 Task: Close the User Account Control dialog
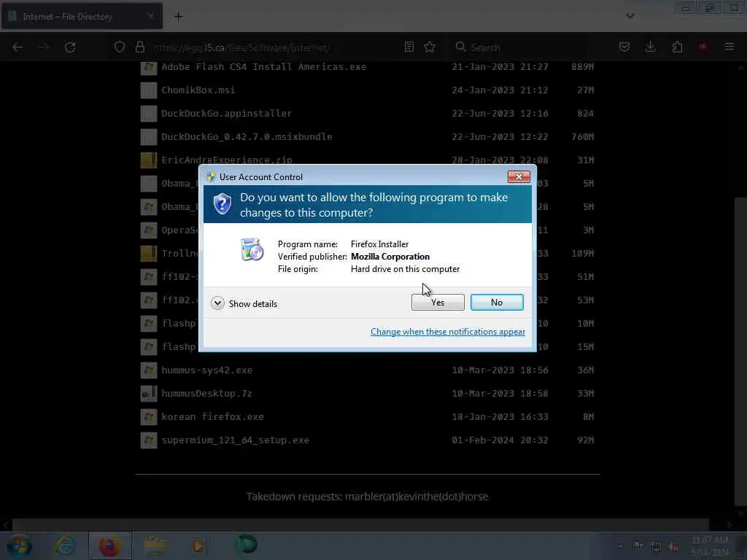point(519,176)
